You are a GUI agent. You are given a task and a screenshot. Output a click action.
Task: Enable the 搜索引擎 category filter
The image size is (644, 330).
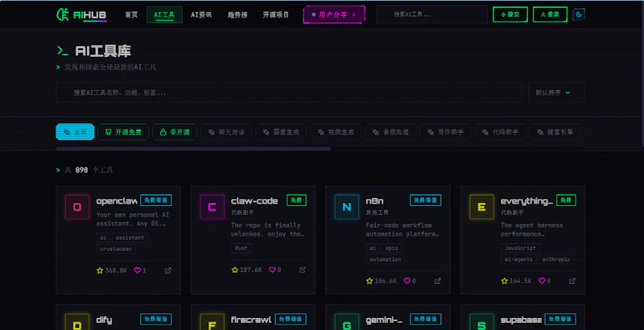[555, 132]
